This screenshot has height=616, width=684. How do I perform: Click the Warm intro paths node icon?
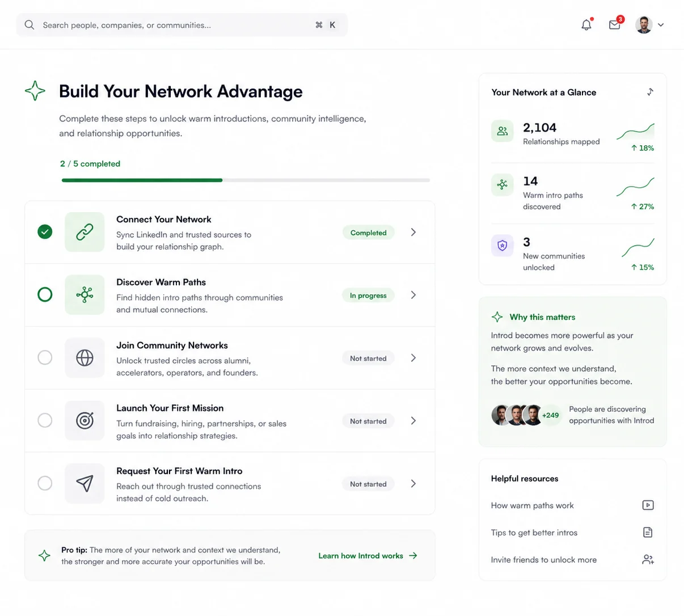pyautogui.click(x=503, y=184)
